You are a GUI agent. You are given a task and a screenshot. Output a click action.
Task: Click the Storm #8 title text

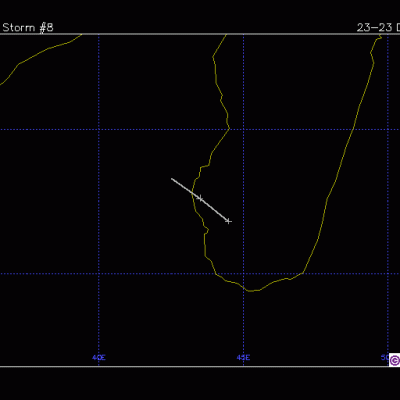(28, 27)
